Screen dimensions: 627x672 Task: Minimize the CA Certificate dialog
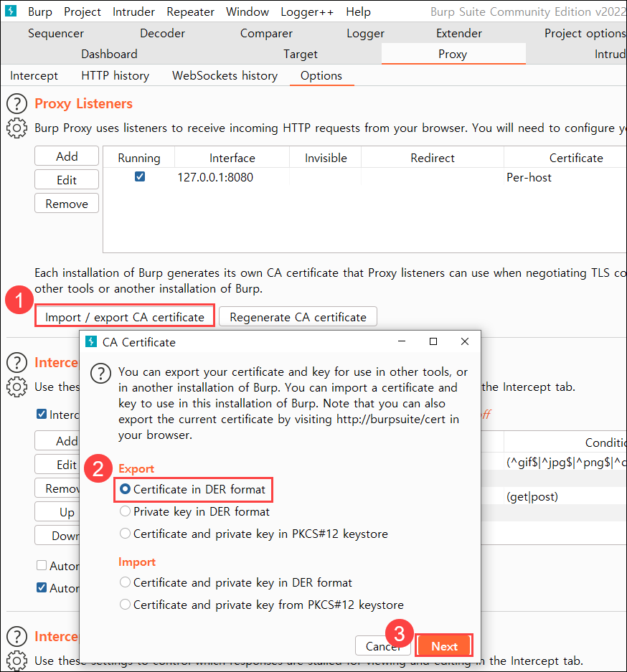click(x=402, y=341)
